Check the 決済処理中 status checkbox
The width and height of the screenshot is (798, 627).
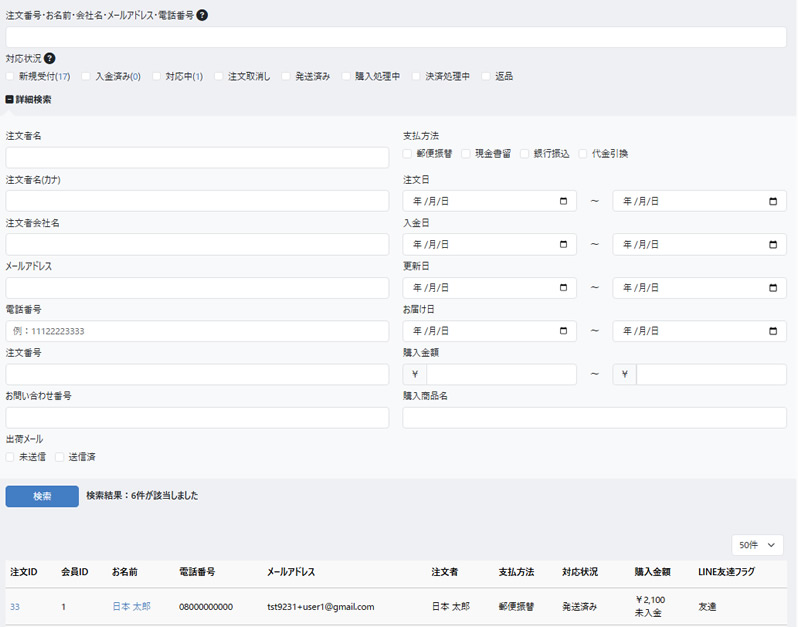coord(416,76)
